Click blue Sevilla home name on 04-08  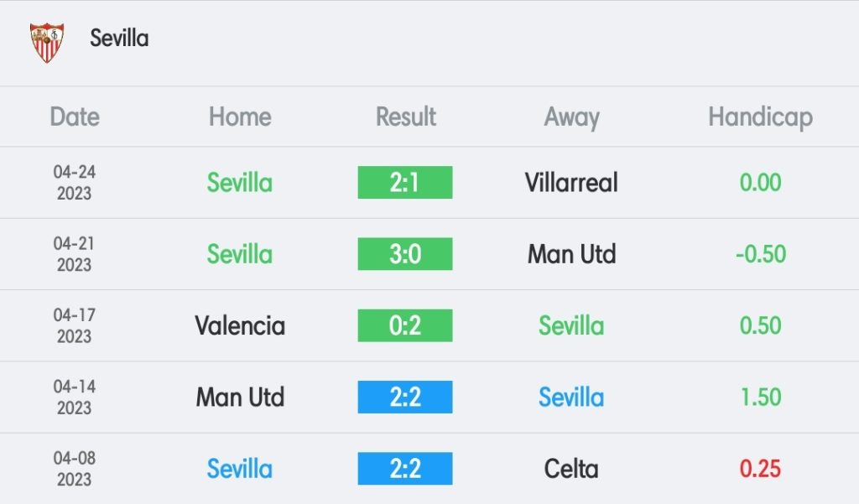tap(239, 469)
